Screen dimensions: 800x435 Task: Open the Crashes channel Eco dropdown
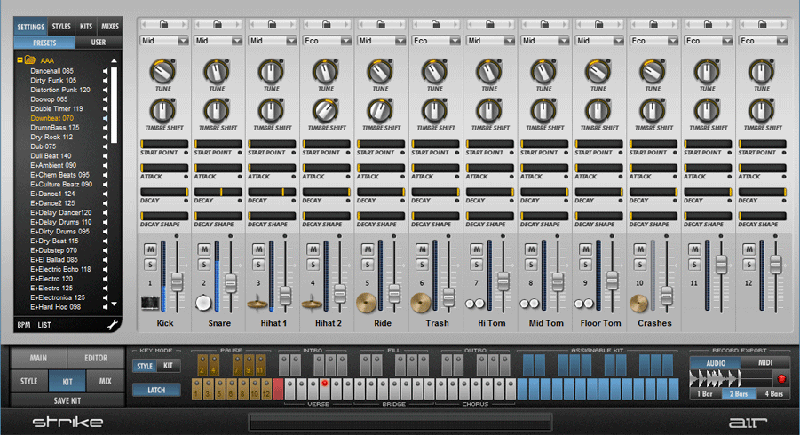point(654,40)
